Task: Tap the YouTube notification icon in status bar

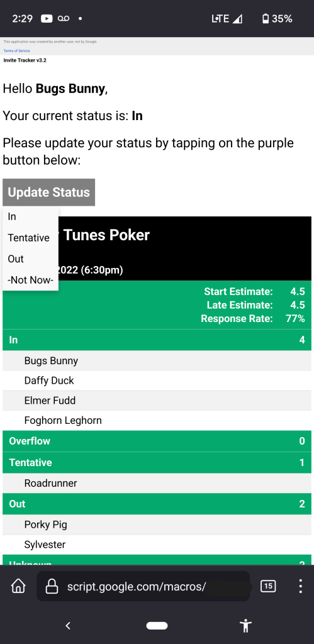Action: point(47,18)
